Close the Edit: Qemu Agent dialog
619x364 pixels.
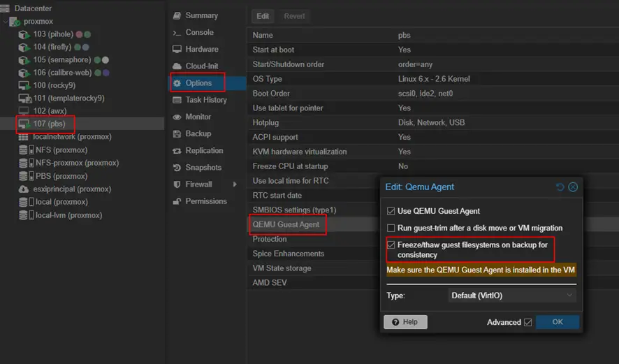coord(573,187)
